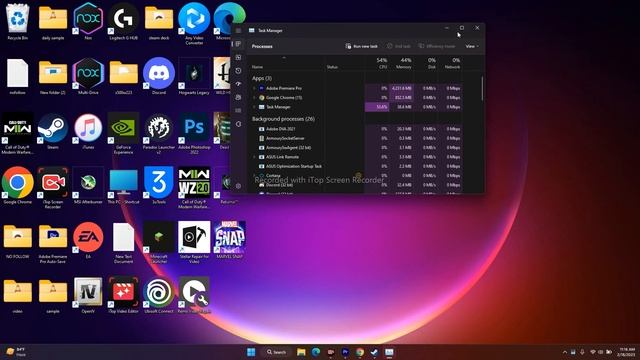Select ArmourySocketServer background process
640x360 pixels.
356,138
